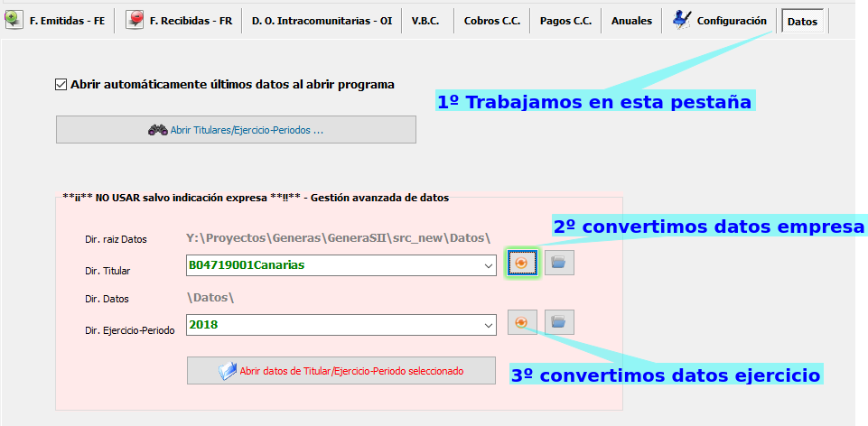Open folder icon next to Dir. Ejercicio-Periodo
This screenshot has width=868, height=426.
(559, 322)
